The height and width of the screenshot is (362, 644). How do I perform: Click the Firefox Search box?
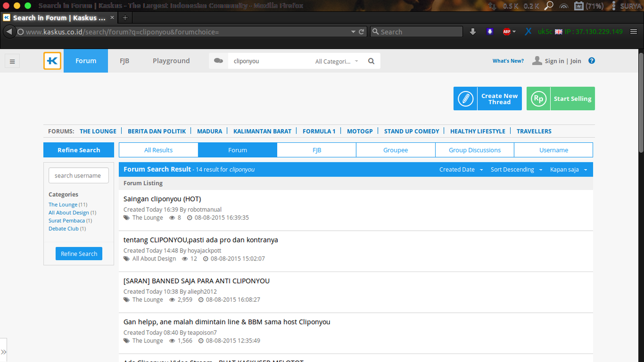[416, 32]
